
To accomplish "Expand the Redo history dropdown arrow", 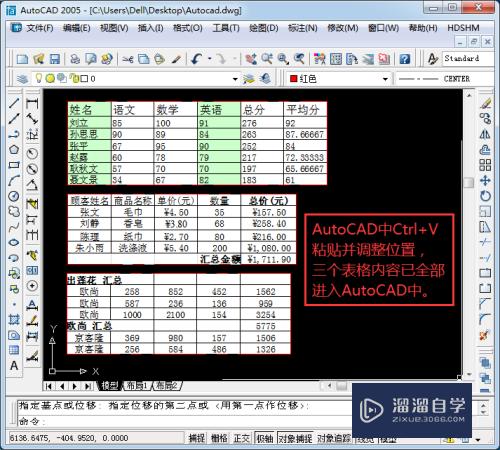I will (x=235, y=59).
